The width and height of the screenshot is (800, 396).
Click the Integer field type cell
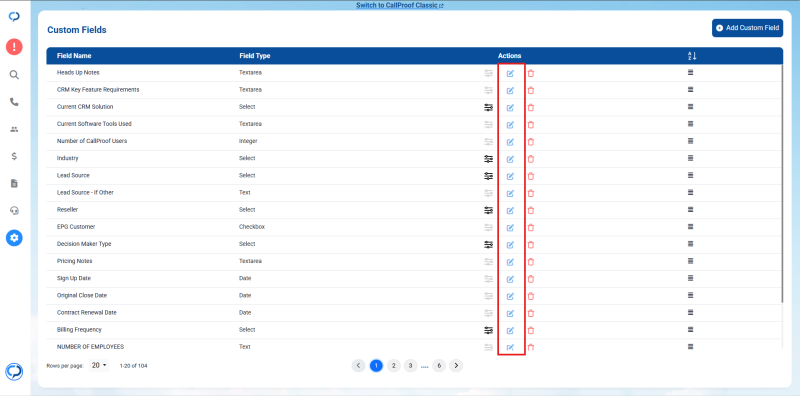point(248,141)
